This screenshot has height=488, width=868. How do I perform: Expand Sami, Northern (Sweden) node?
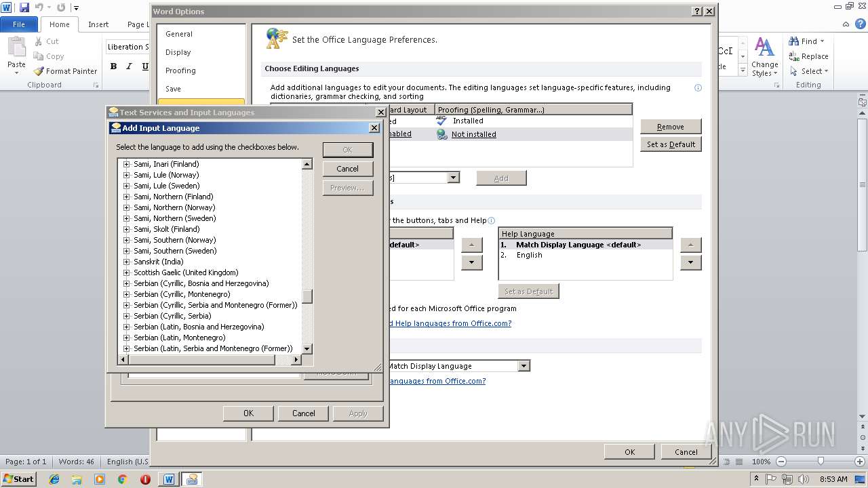pos(126,218)
